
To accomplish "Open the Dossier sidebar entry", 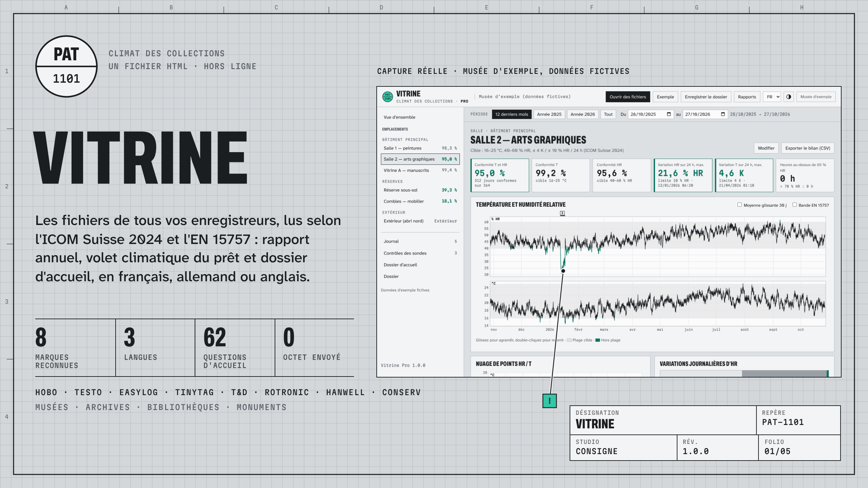I will point(420,276).
